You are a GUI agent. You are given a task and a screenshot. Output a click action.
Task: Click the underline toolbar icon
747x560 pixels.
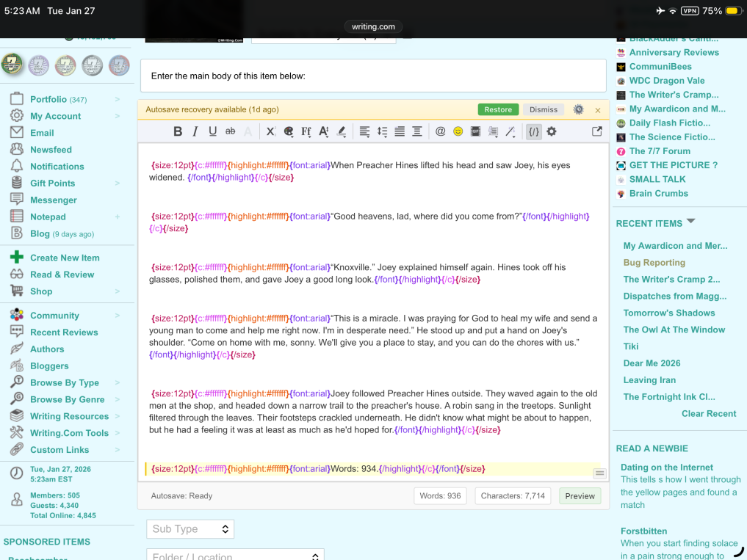click(x=213, y=131)
